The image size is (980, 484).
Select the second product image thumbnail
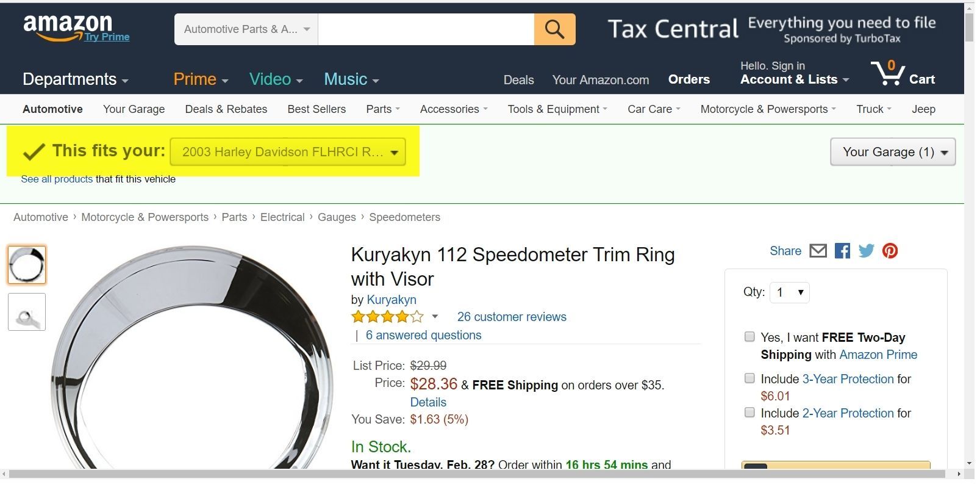point(27,312)
